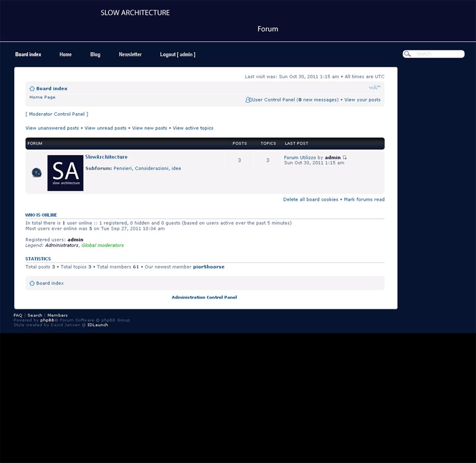Open FAQ footer link

(x=18, y=315)
